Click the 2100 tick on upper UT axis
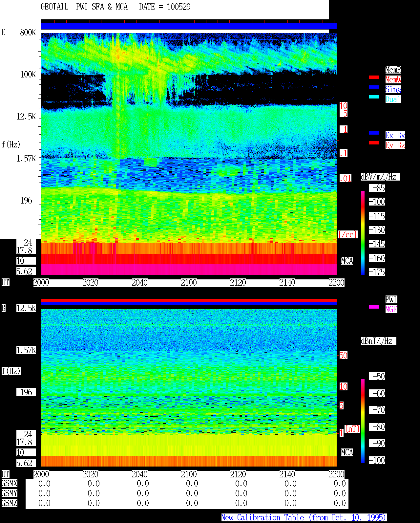The height and width of the screenshot is (523, 420). 189,283
